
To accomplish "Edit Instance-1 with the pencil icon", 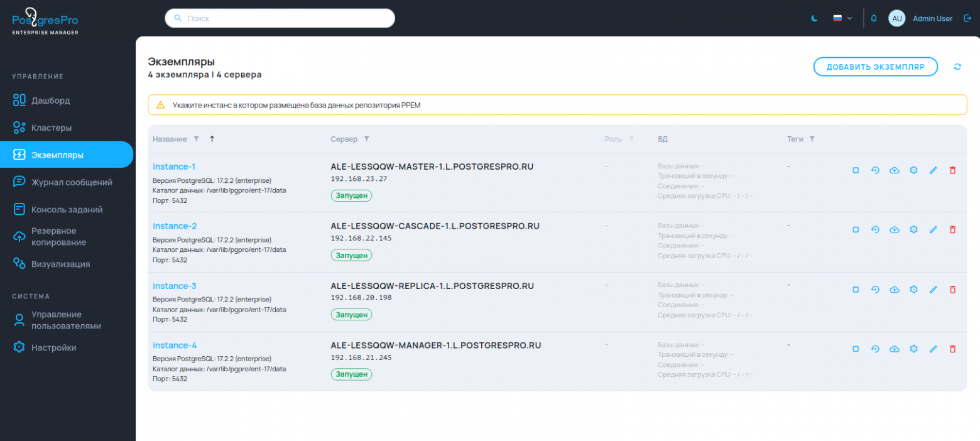I will coord(933,170).
